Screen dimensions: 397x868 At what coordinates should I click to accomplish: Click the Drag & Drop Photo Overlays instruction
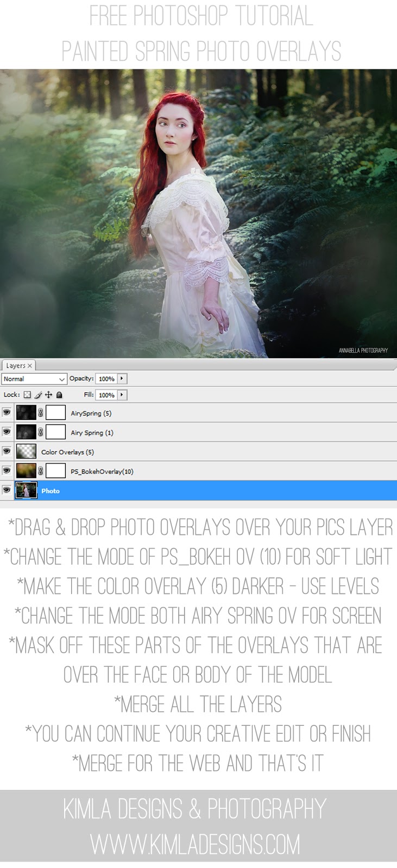coord(201,527)
